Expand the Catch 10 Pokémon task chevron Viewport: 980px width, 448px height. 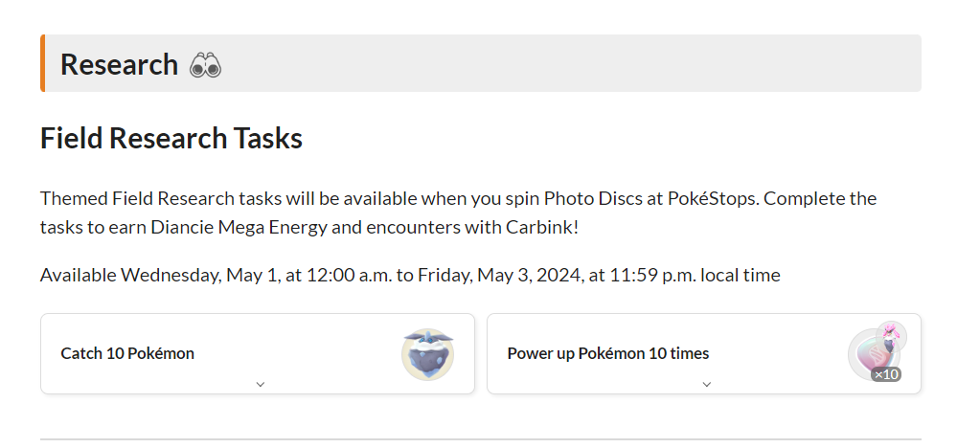click(x=261, y=384)
